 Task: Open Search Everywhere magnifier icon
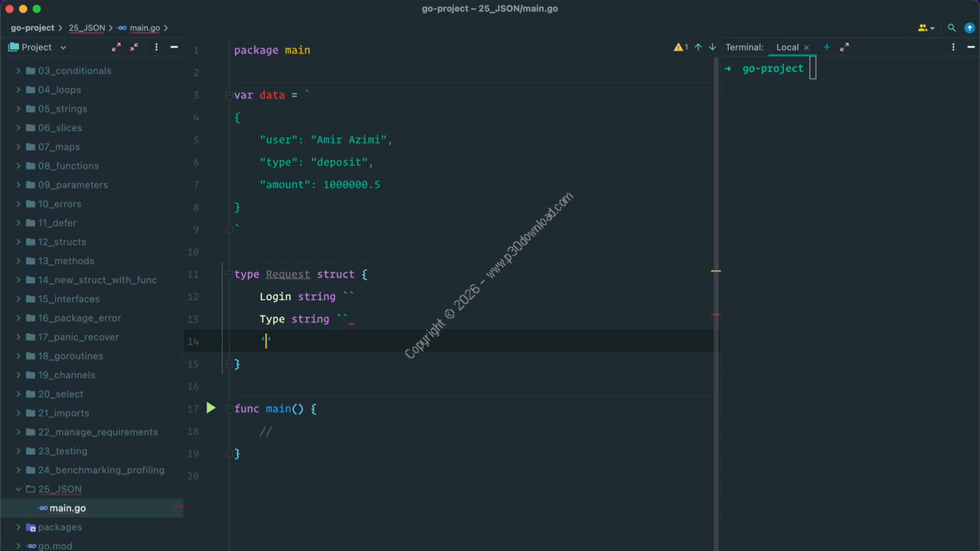(x=952, y=28)
